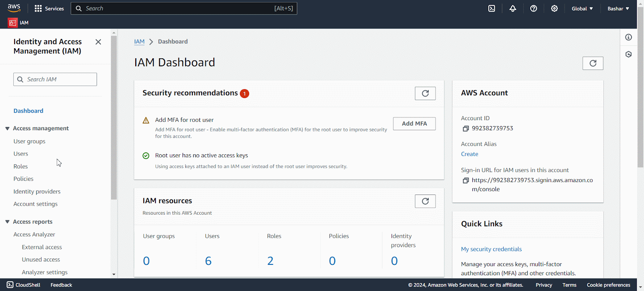Open the help question mark icon

pos(534,8)
